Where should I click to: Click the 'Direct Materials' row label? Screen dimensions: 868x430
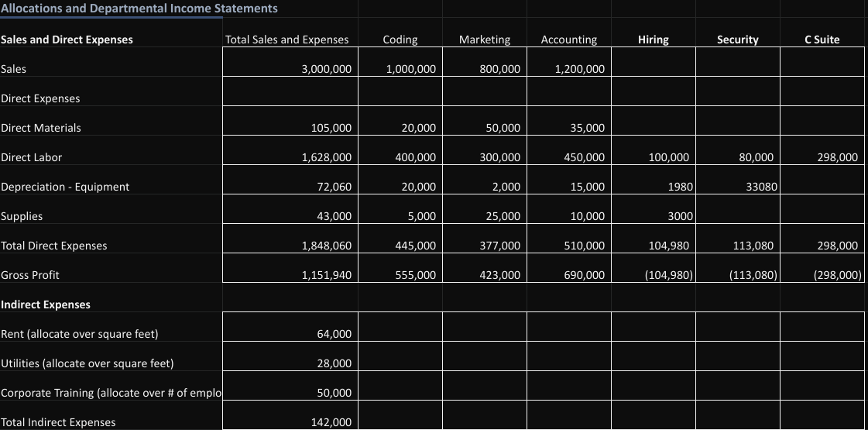click(x=41, y=127)
